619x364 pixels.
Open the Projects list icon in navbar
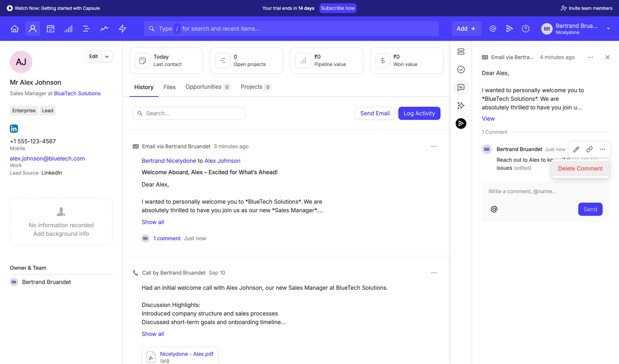pyautogui.click(x=86, y=29)
